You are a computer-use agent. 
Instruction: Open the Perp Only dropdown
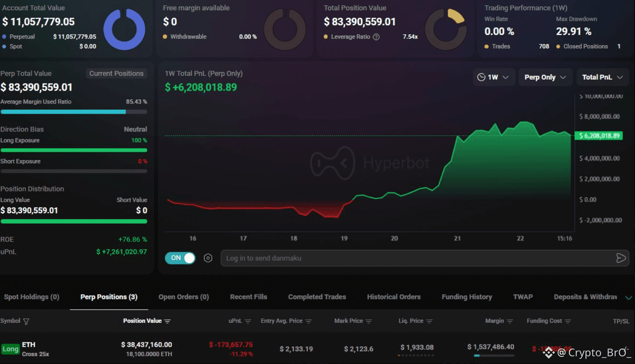[x=545, y=77]
